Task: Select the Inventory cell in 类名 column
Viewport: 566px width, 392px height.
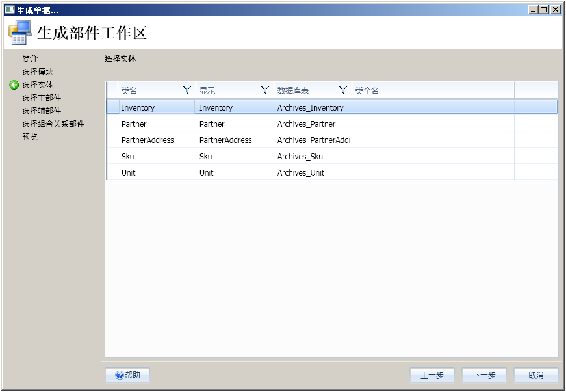Action: pos(157,107)
